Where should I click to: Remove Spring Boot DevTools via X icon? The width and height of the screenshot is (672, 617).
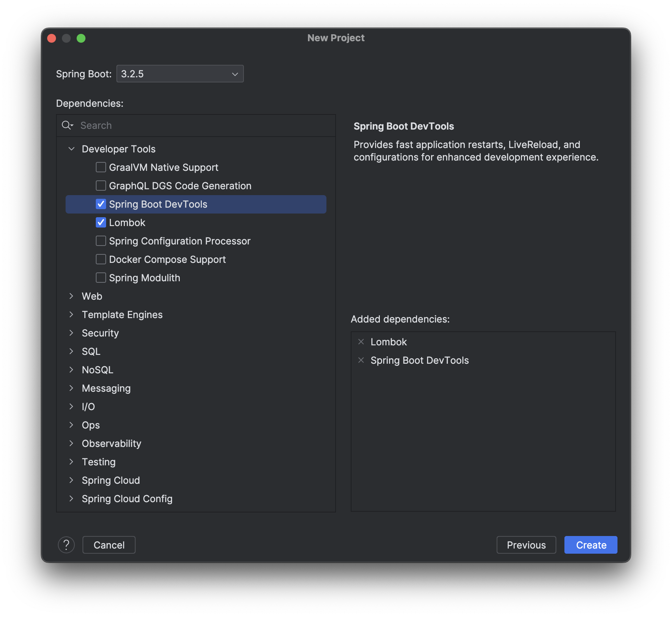pos(361,360)
